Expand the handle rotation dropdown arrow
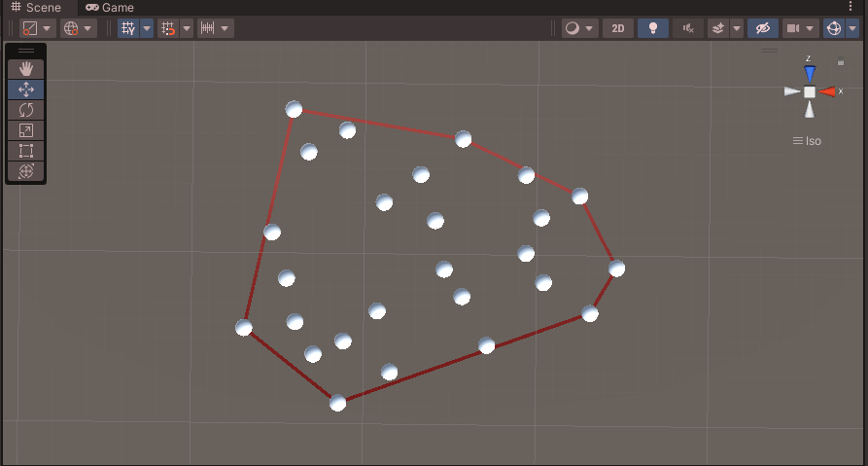This screenshot has height=466, width=868. (x=88, y=28)
